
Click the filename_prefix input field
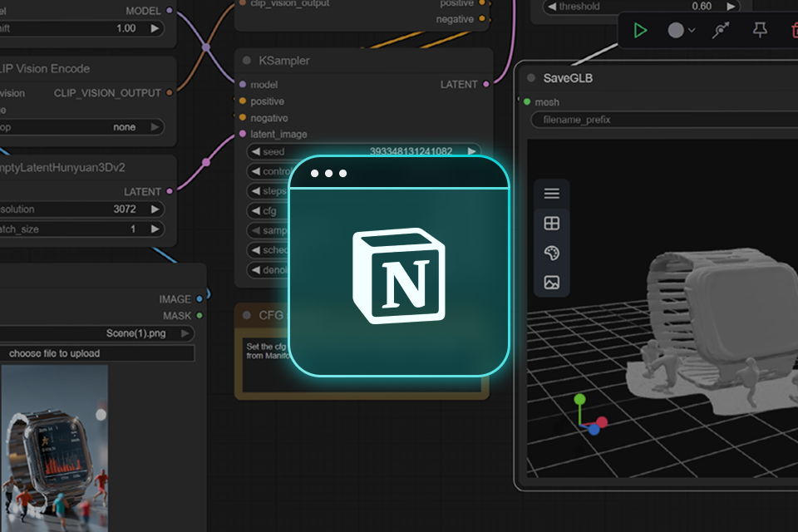click(x=664, y=120)
